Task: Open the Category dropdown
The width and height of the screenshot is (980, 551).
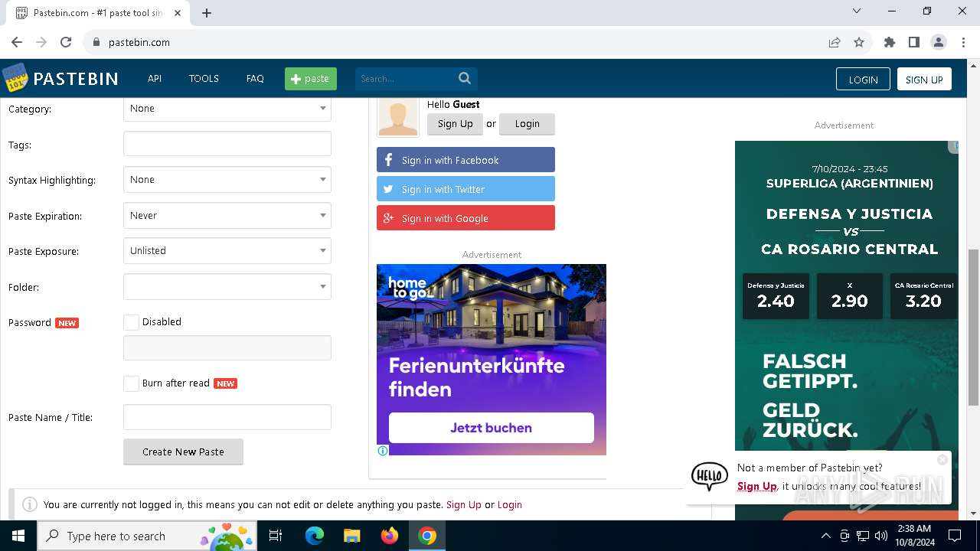Action: [227, 109]
